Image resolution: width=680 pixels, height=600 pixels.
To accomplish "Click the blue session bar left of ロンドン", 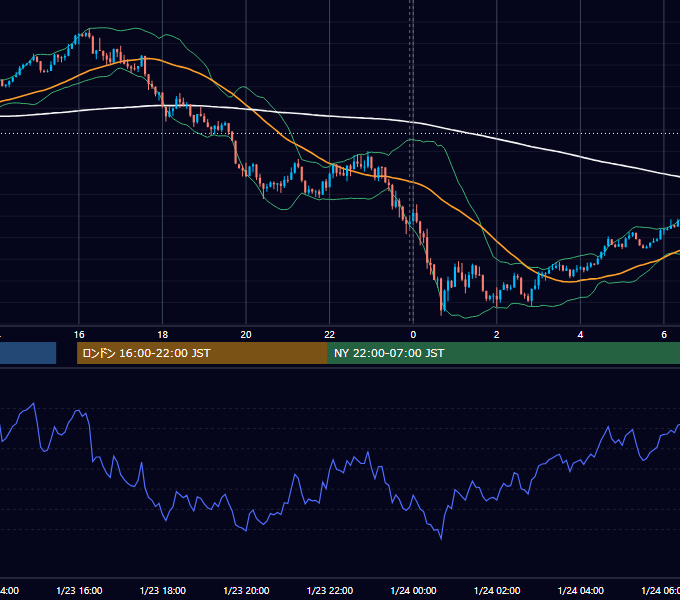I will (x=28, y=353).
